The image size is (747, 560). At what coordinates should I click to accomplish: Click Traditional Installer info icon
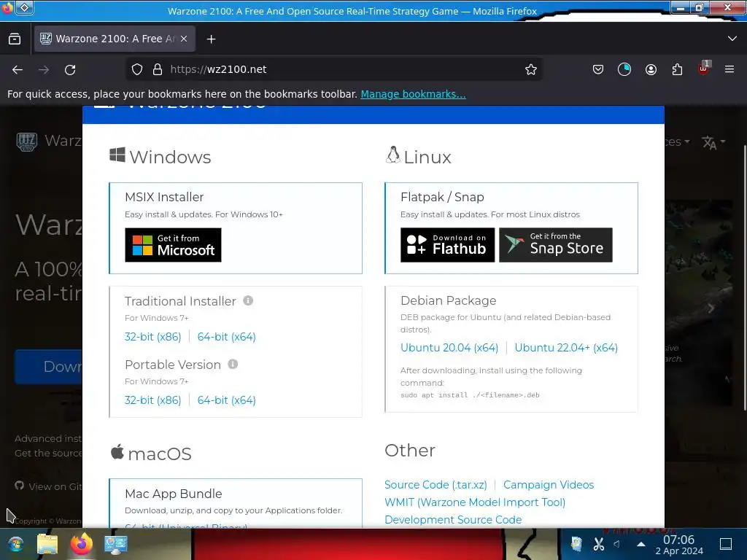pos(248,300)
